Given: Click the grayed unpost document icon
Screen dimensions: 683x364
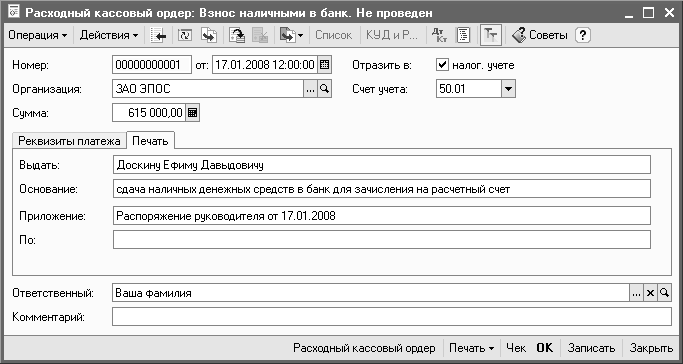Looking at the screenshot, I should tap(260, 36).
